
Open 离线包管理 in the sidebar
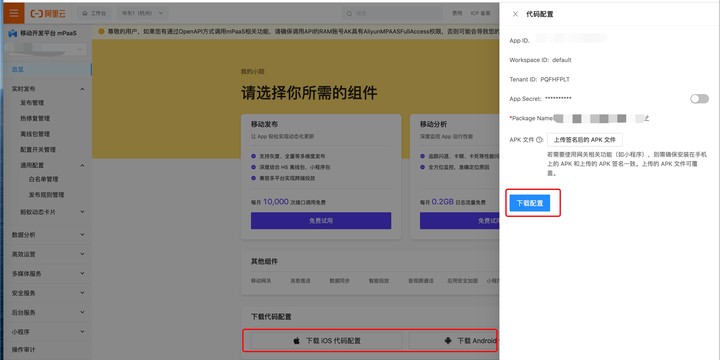coord(35,134)
